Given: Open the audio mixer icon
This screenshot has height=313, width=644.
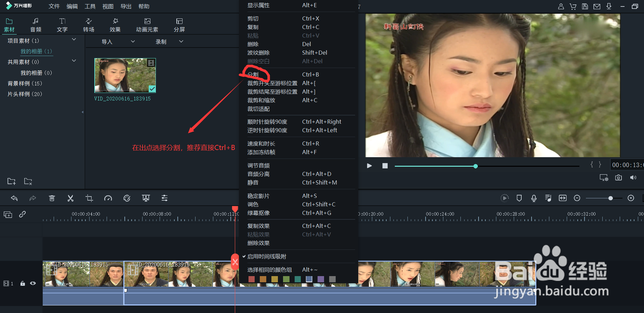Looking at the screenshot, I should [548, 198].
